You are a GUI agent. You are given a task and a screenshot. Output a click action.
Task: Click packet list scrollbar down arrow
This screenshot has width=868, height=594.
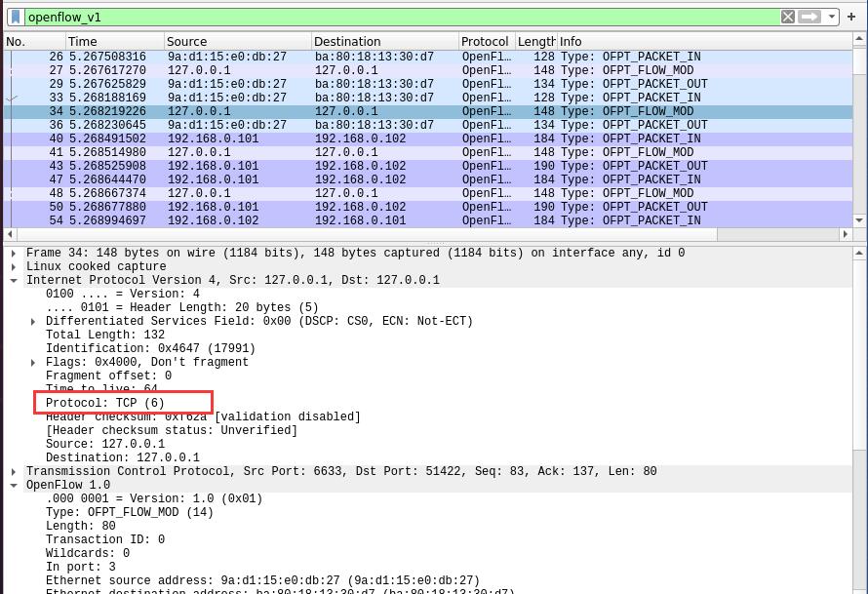pyautogui.click(x=859, y=220)
